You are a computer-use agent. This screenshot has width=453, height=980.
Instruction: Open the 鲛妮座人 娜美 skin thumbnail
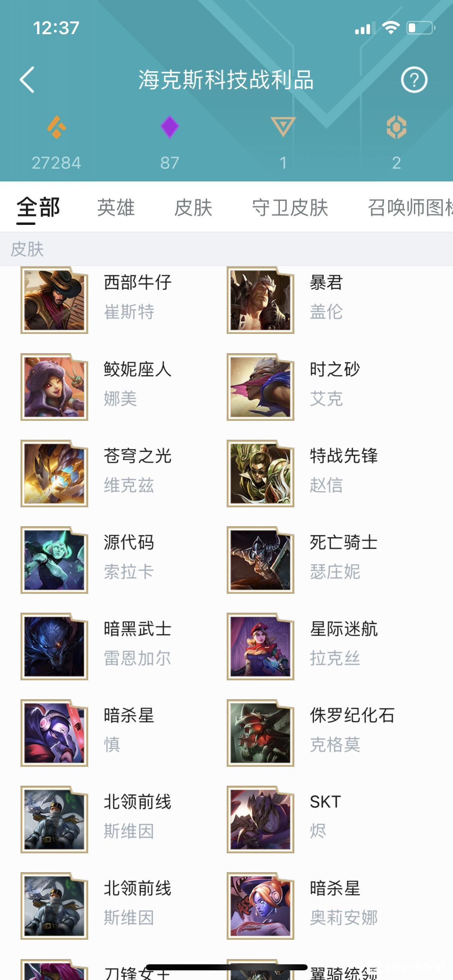[54, 387]
